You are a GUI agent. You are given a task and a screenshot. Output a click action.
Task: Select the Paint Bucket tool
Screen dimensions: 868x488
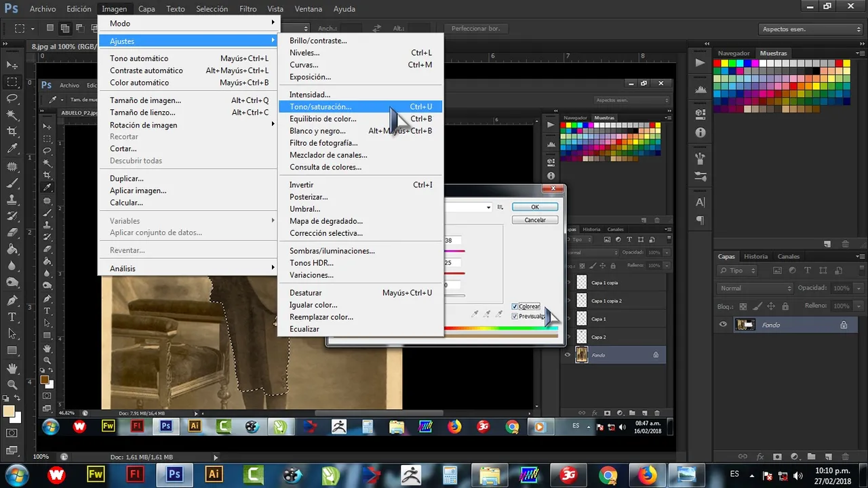[x=12, y=249]
